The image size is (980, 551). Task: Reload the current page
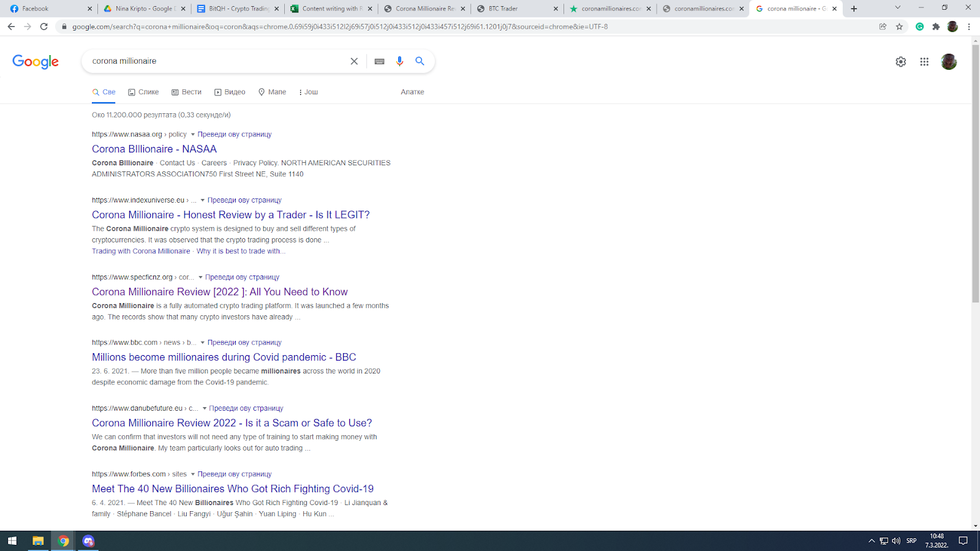(x=44, y=26)
